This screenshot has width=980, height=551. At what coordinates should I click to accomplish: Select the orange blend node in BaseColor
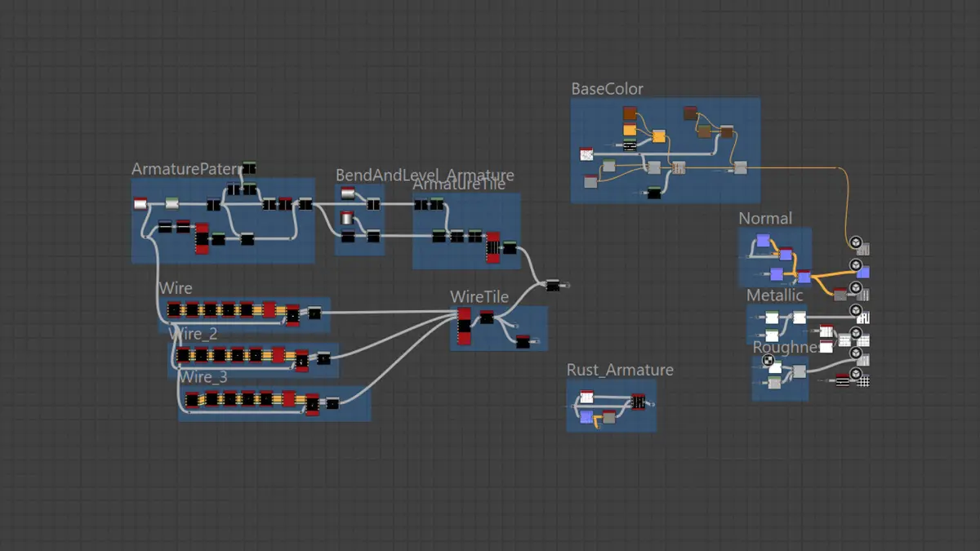tap(659, 136)
